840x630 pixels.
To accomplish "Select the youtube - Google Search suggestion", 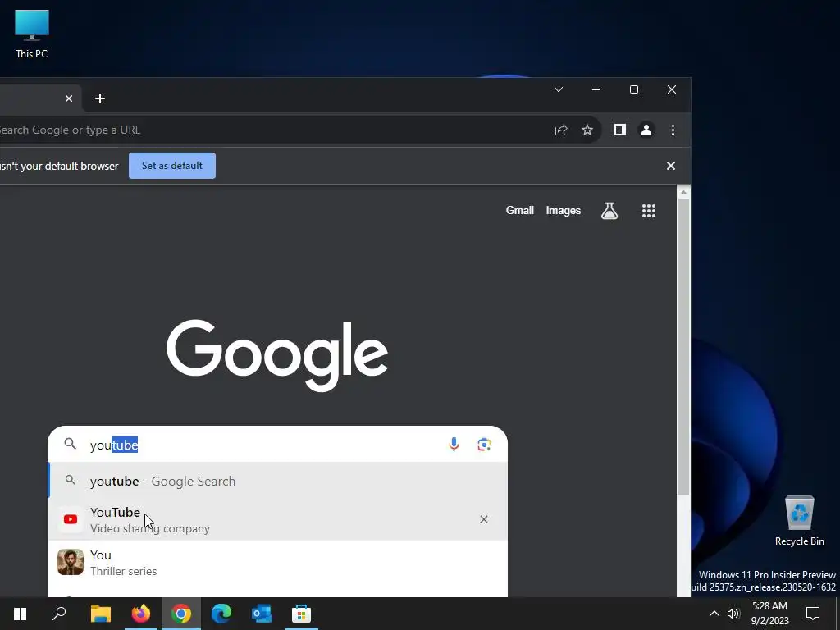I will point(277,481).
